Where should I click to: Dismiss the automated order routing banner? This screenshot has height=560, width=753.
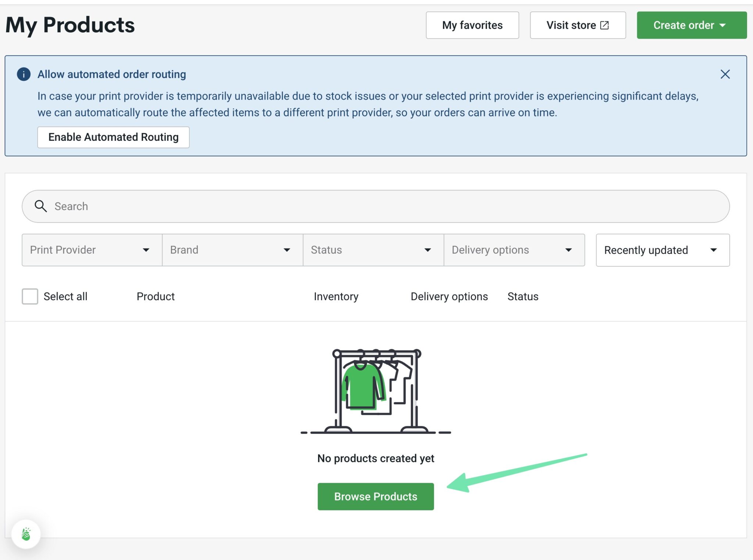725,74
